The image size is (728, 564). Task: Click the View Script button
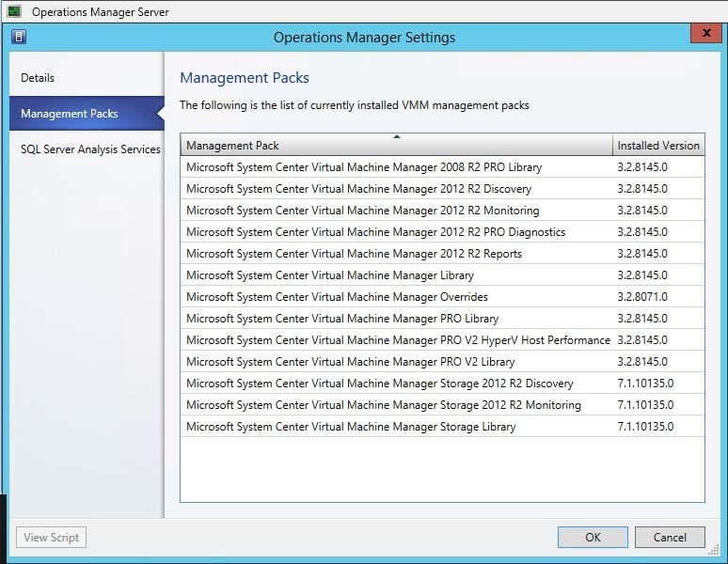[51, 537]
